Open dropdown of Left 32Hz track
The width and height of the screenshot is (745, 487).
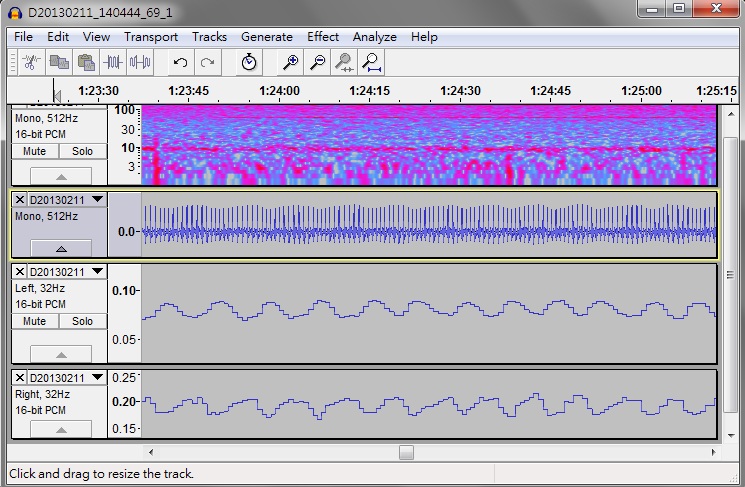[97, 272]
